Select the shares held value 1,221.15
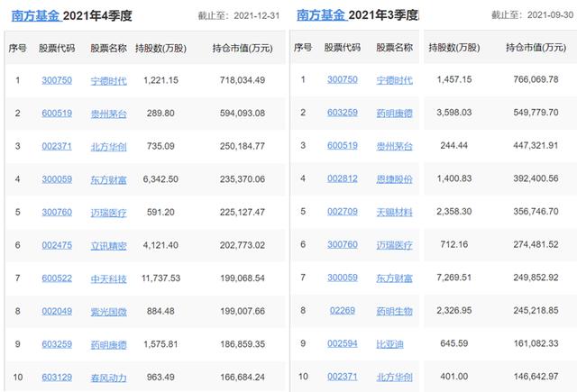The height and width of the screenshot is (392, 577). (x=160, y=80)
